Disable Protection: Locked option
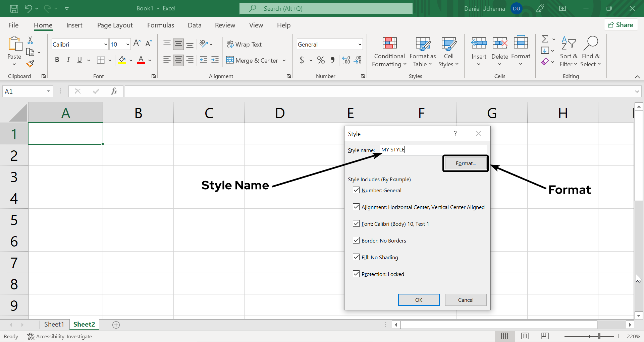 [x=356, y=274]
